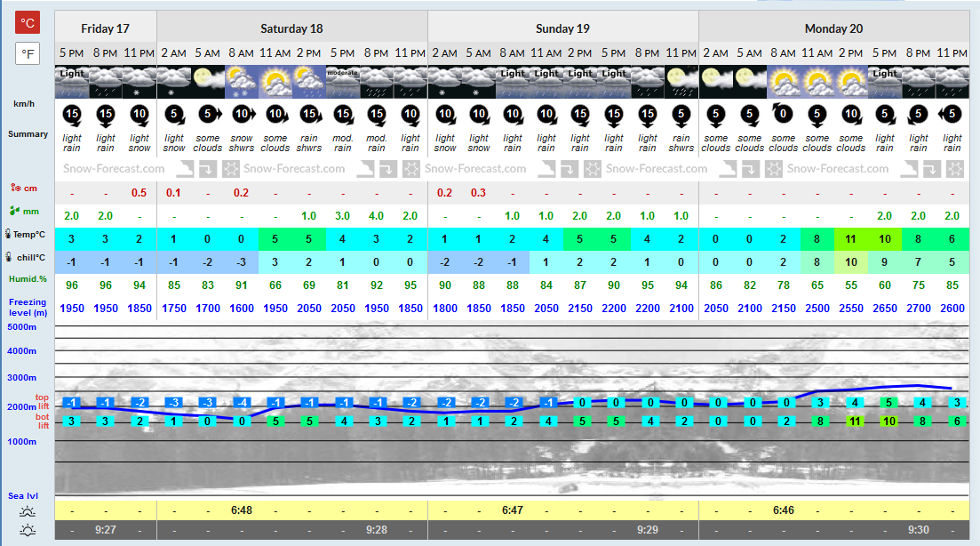
Task: Click first down-arrow icon in watermark row
Action: point(208,169)
